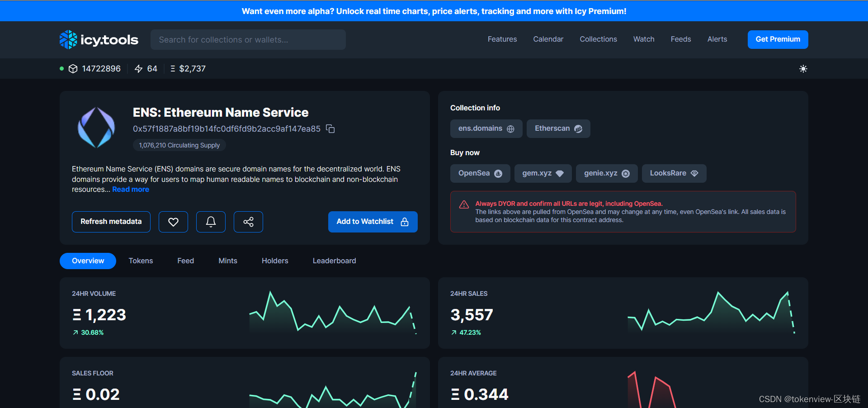Click the 24HR sales value 3,557
Viewport: 868px width, 408px height.
pyautogui.click(x=472, y=315)
